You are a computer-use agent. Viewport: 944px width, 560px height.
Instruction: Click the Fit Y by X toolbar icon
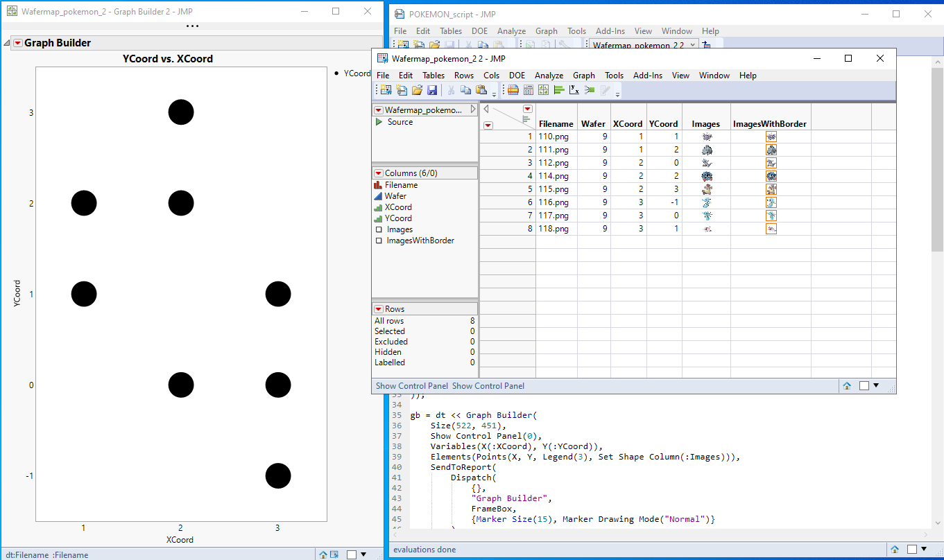point(574,90)
